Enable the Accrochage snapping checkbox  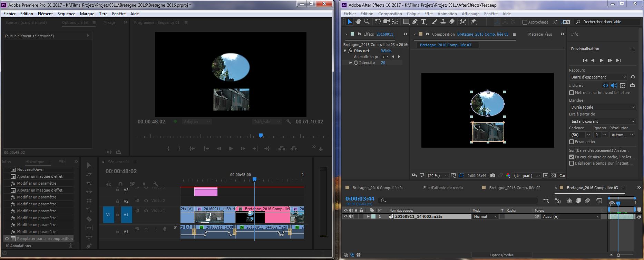pyautogui.click(x=525, y=22)
